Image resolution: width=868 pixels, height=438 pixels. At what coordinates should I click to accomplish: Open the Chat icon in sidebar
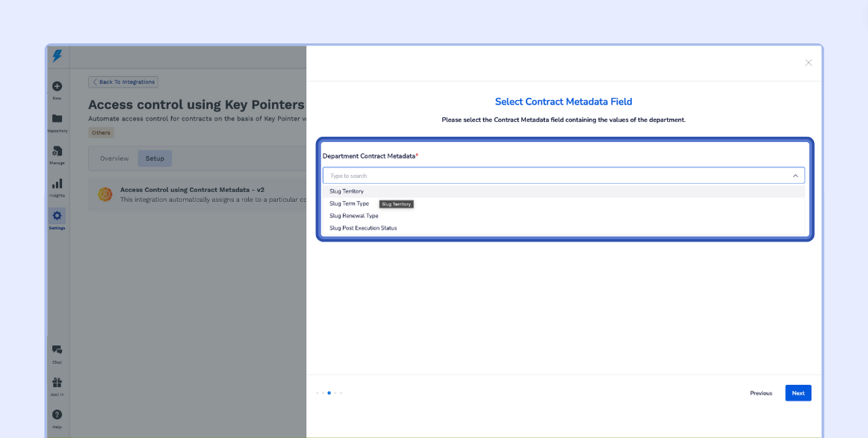(57, 350)
